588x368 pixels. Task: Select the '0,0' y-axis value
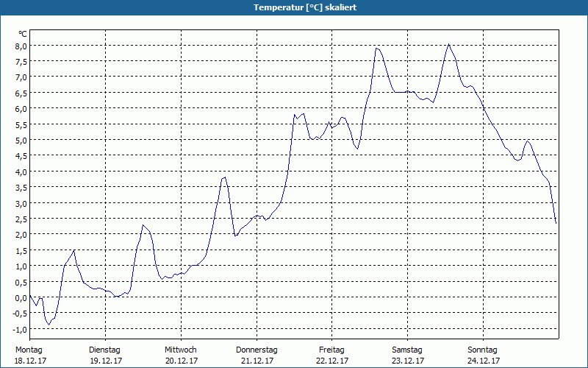21,298
